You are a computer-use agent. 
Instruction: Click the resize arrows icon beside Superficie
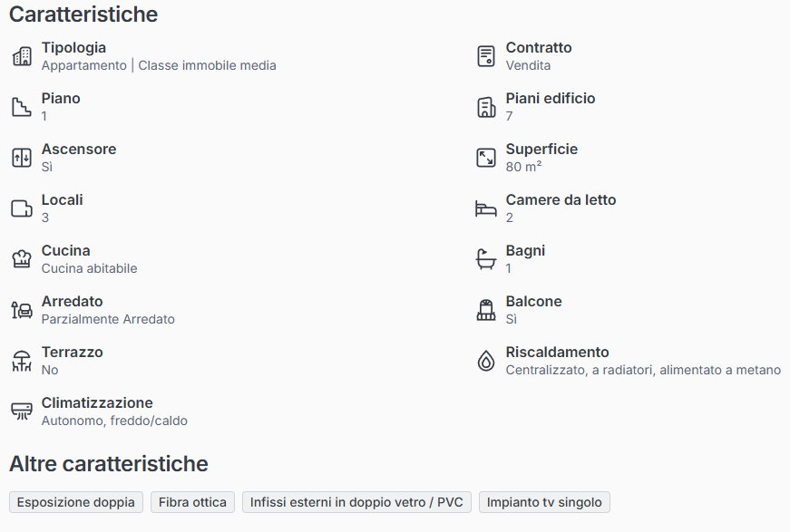[486, 158]
